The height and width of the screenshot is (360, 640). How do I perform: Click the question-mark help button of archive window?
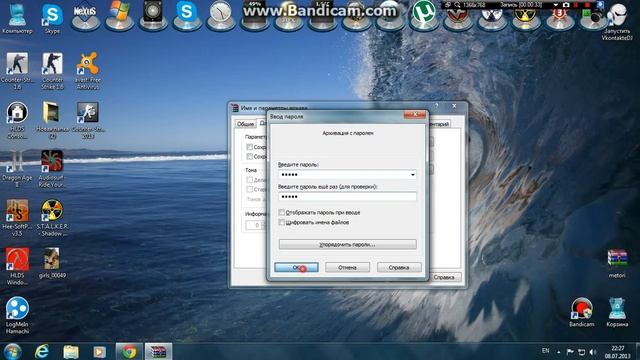tap(436, 106)
